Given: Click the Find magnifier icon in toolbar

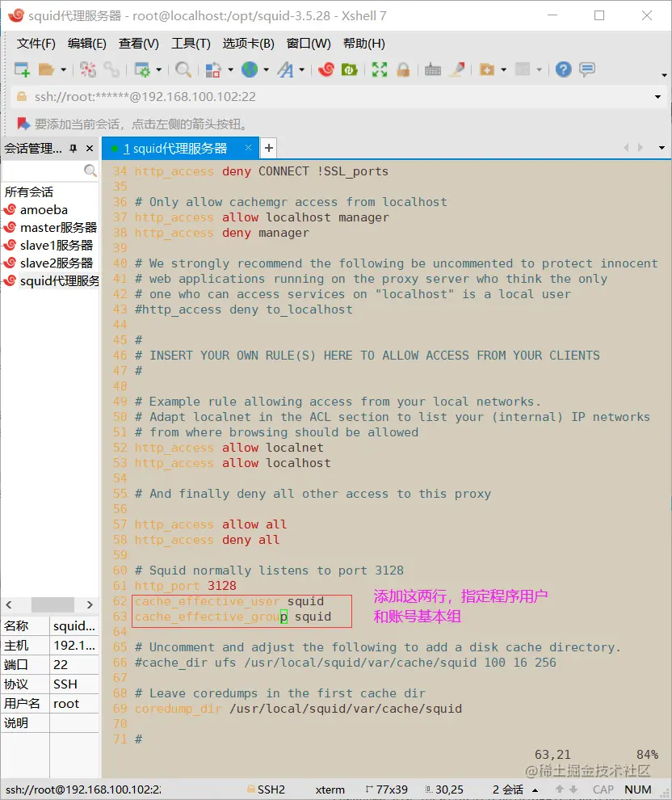Looking at the screenshot, I should 183,69.
